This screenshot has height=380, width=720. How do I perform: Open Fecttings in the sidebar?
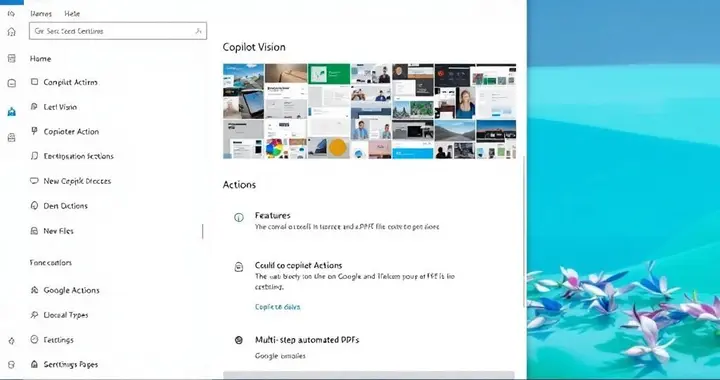[x=58, y=340]
